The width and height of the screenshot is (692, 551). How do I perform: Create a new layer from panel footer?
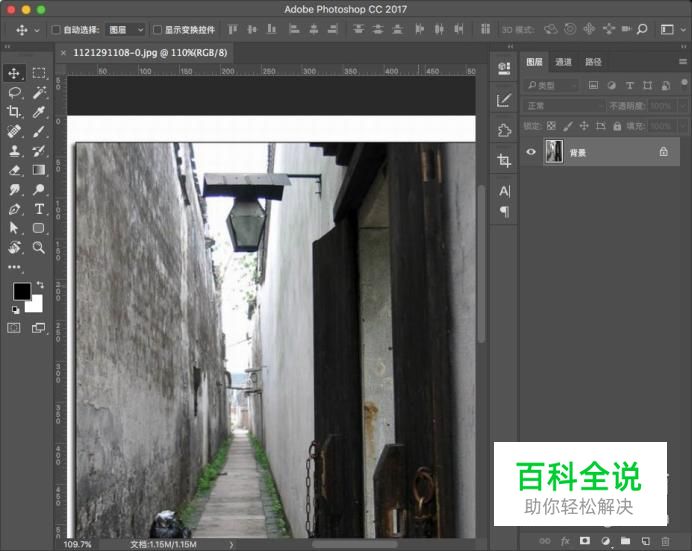(645, 541)
